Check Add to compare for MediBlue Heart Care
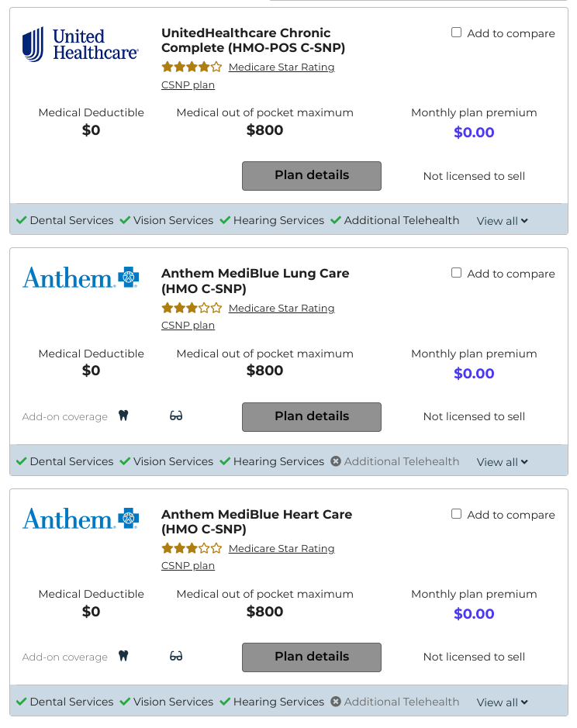577x728 pixels. click(456, 514)
